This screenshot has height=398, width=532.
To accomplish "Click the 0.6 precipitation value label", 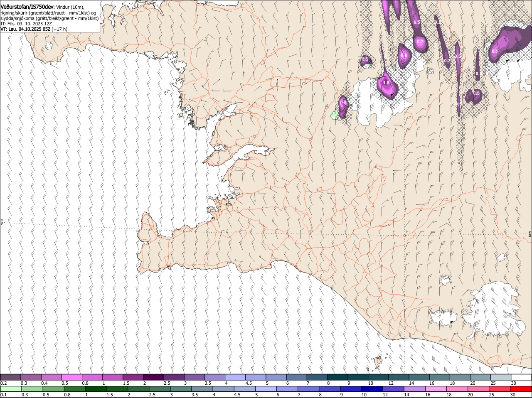I will pyautogui.click(x=404, y=56).
